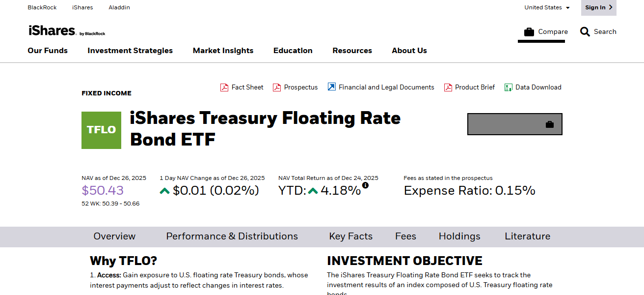Open the Market Insights menu
This screenshot has width=644, height=295.
tap(223, 51)
